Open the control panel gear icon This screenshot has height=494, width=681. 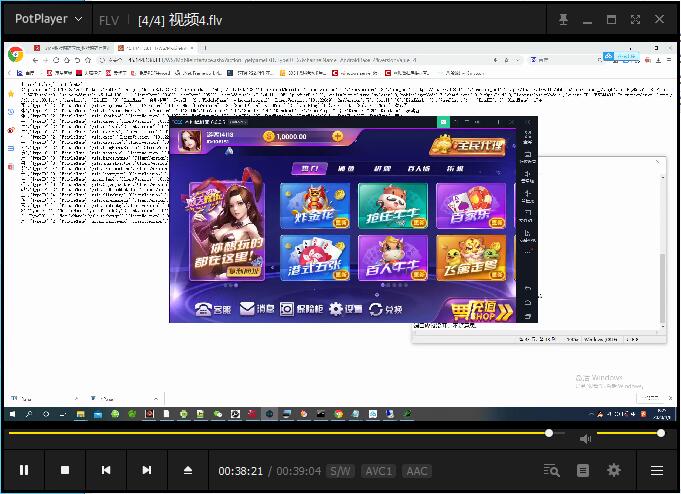pos(614,470)
